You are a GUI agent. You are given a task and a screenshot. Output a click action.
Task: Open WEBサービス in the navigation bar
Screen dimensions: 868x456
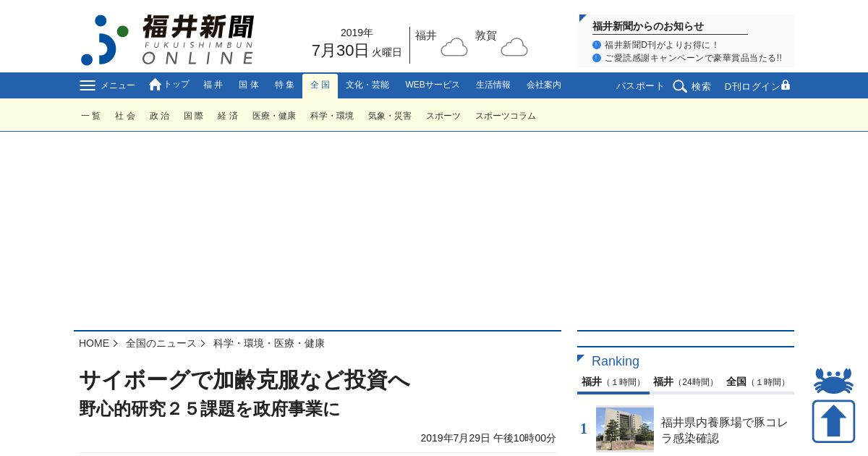tap(433, 85)
